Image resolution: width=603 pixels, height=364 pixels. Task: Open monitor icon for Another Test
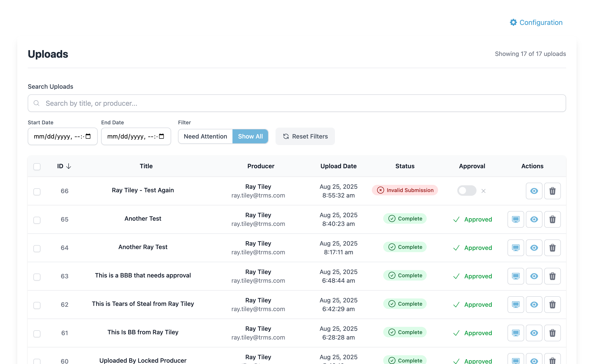[515, 219]
